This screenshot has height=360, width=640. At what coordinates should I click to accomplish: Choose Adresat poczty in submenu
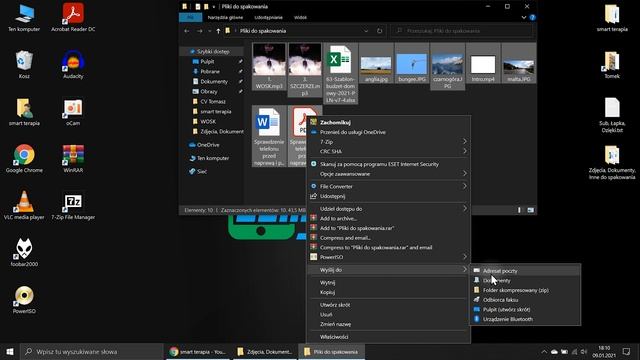(x=525, y=271)
